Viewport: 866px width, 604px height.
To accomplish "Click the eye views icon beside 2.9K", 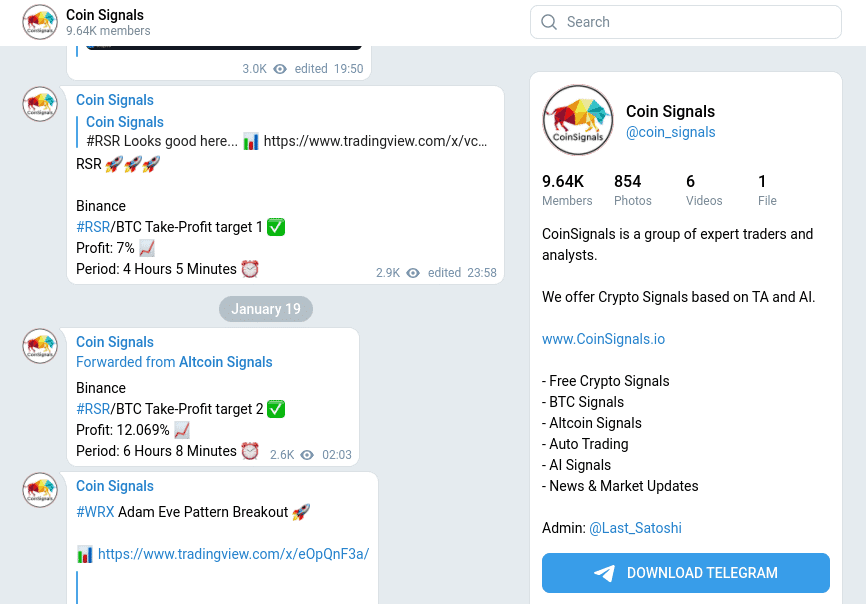I will [x=412, y=273].
